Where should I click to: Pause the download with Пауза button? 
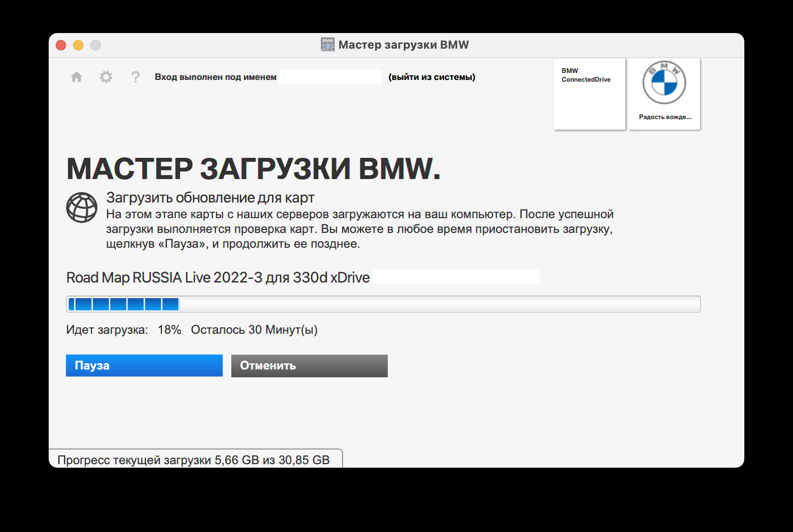144,366
